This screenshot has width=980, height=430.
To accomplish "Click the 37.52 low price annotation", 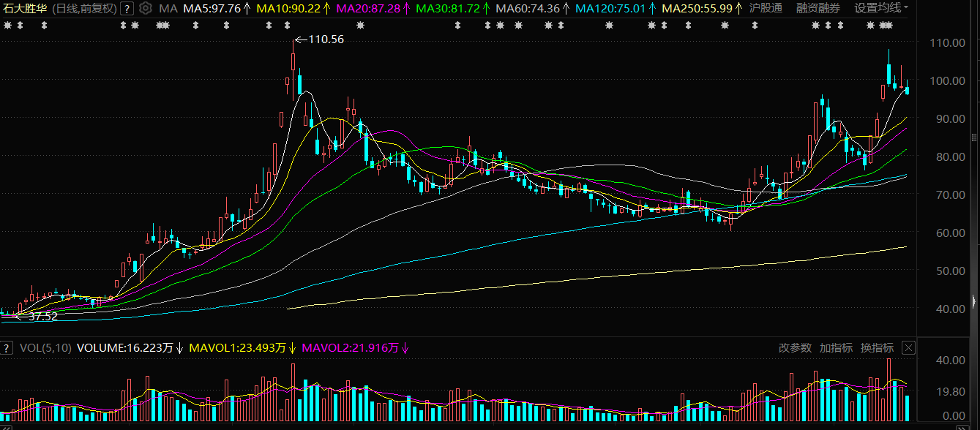I will coord(42,317).
